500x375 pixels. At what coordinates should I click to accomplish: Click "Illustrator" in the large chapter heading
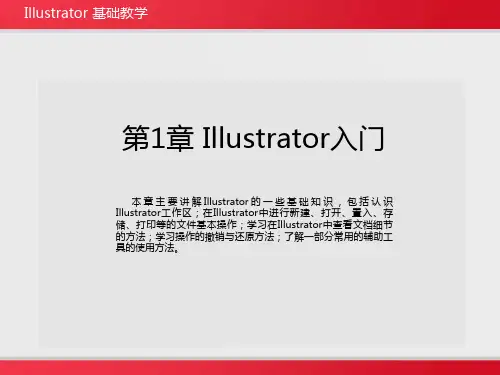click(266, 138)
